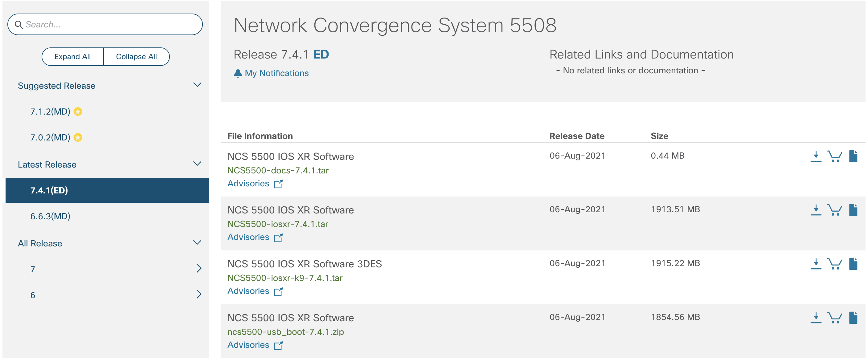This screenshot has width=868, height=361.
Task: Click the star badge next to 7.0.2(MD)
Action: [x=78, y=137]
